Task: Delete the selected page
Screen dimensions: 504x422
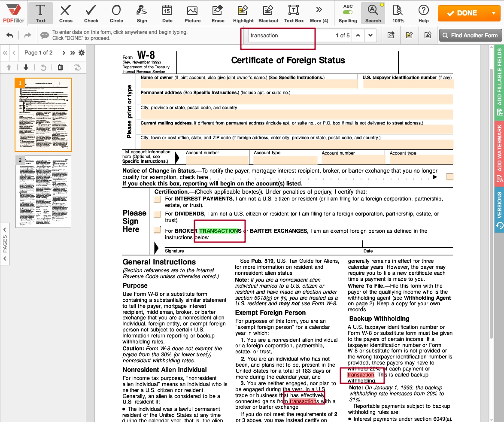Action: click(60, 67)
